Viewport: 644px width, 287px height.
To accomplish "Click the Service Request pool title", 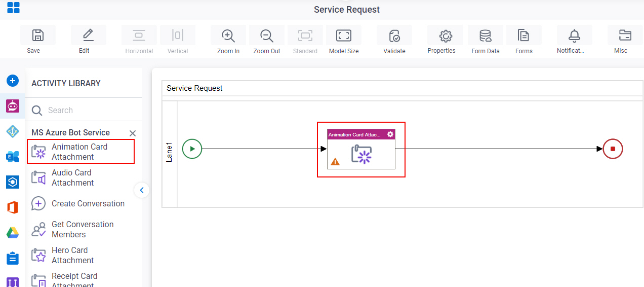I will pos(194,88).
